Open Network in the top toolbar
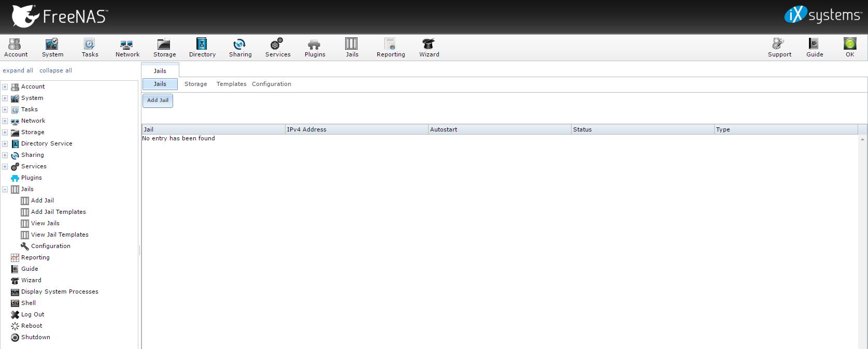The width and height of the screenshot is (868, 349). pos(127,48)
